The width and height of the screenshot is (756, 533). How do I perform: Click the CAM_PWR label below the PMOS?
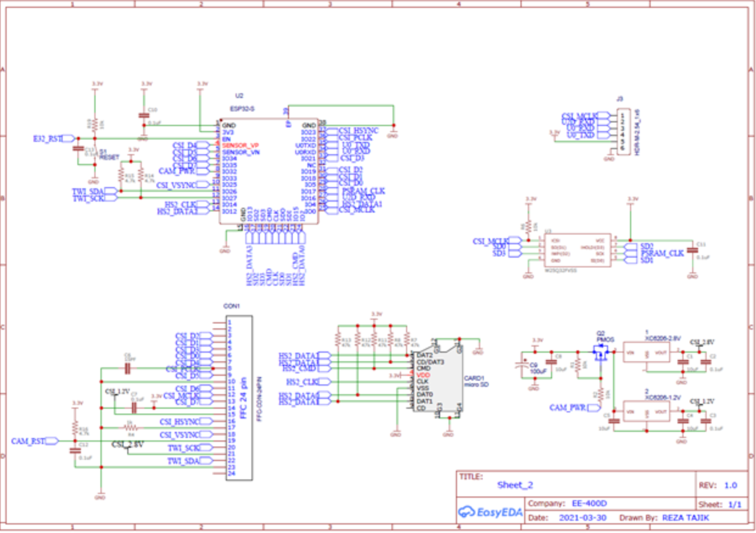coord(566,408)
